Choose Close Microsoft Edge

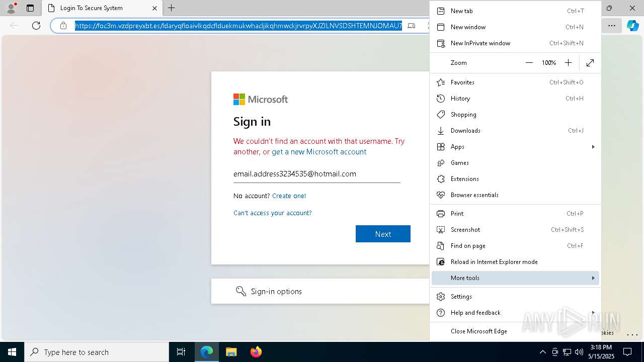click(x=515, y=331)
